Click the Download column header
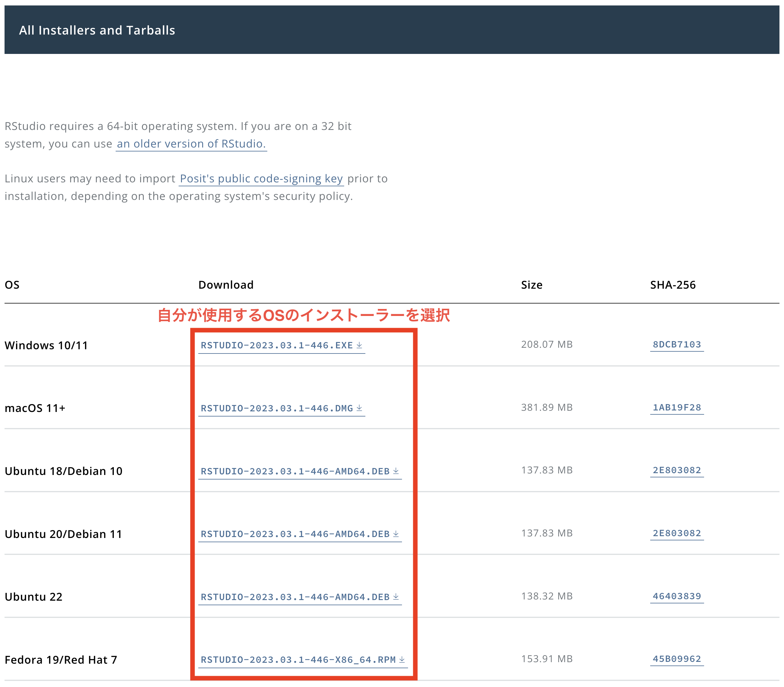 coord(226,284)
